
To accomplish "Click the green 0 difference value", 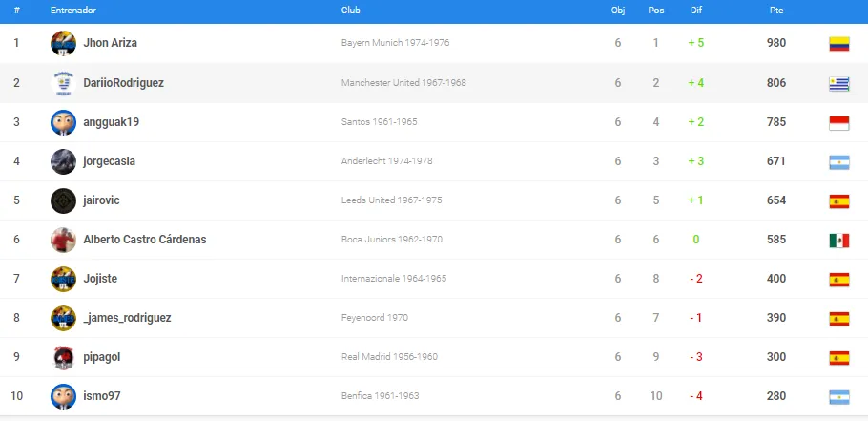I will point(696,240).
